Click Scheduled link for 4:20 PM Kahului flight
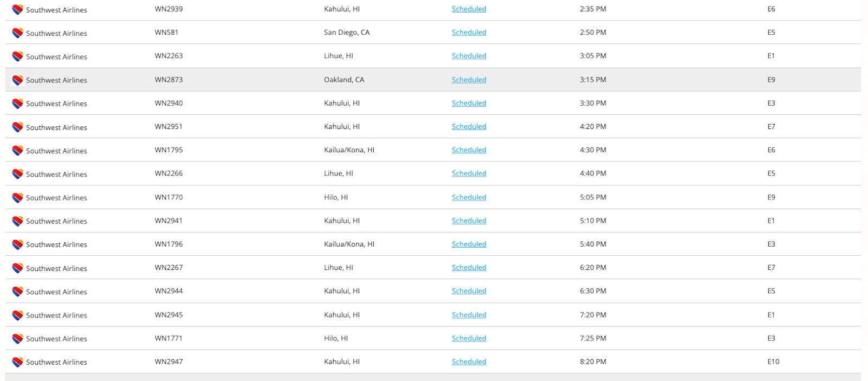 pos(469,127)
